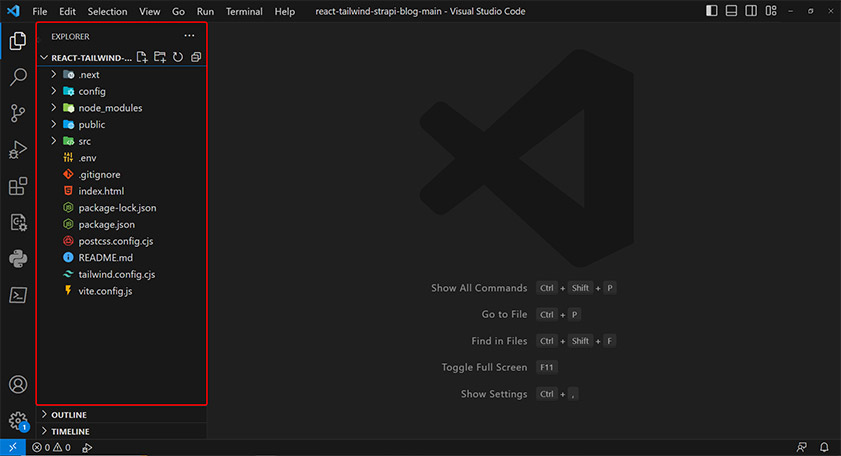The image size is (841, 456).
Task: Click errors and warnings count in status bar
Action: [x=51, y=447]
